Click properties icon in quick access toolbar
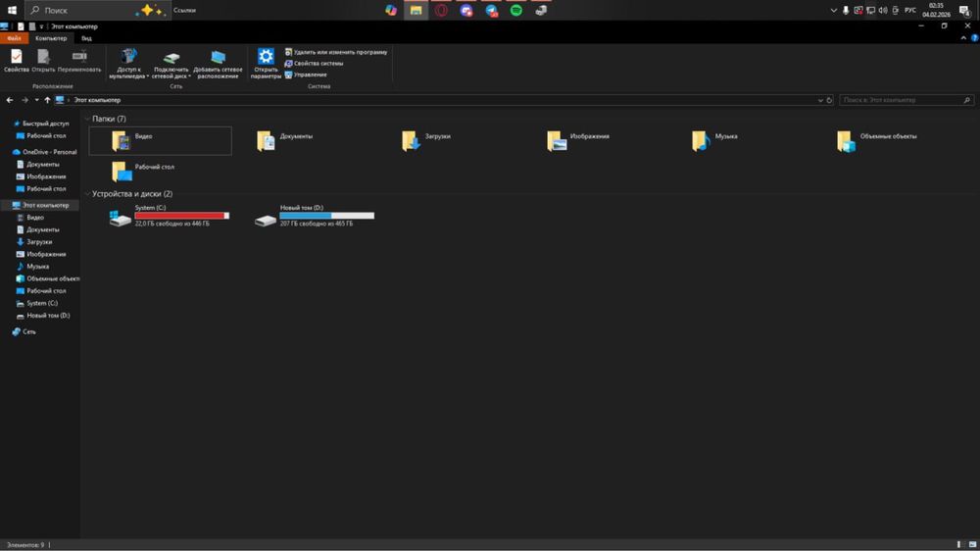Image resolution: width=980 pixels, height=551 pixels. click(x=21, y=26)
